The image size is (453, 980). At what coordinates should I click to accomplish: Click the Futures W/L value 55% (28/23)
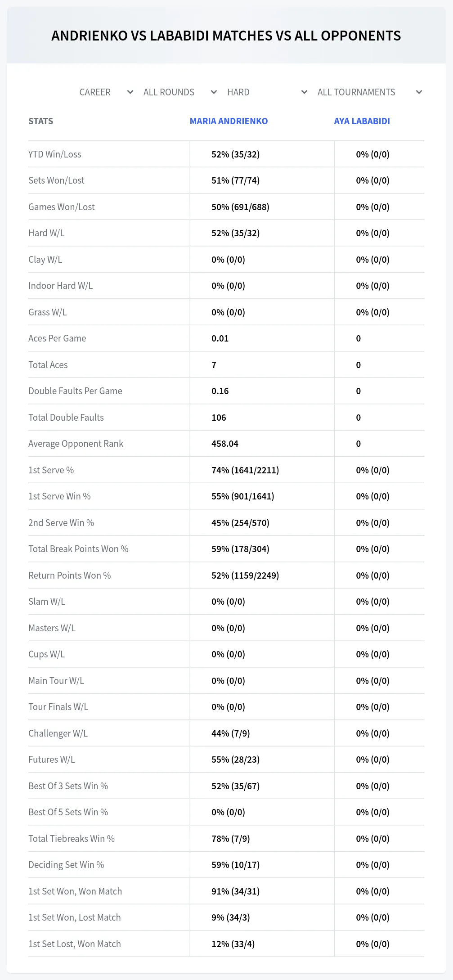point(236,760)
